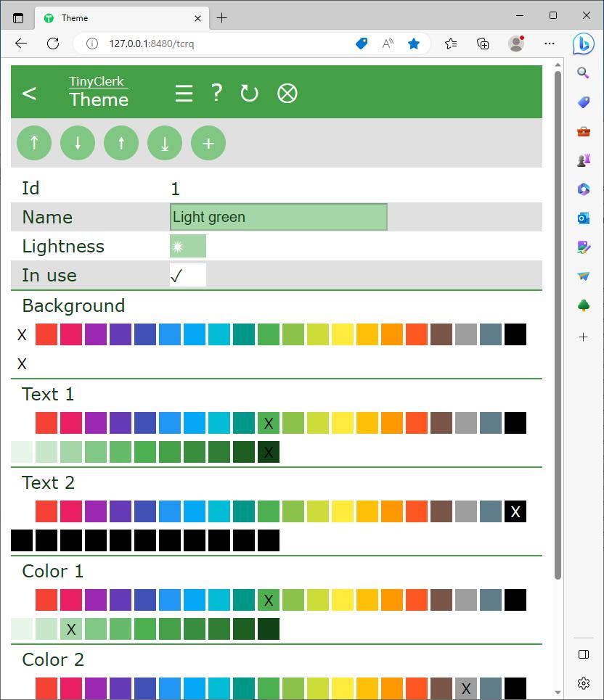This screenshot has height=700, width=604.
Task: Favorite this page with star icon
Action: 414,44
